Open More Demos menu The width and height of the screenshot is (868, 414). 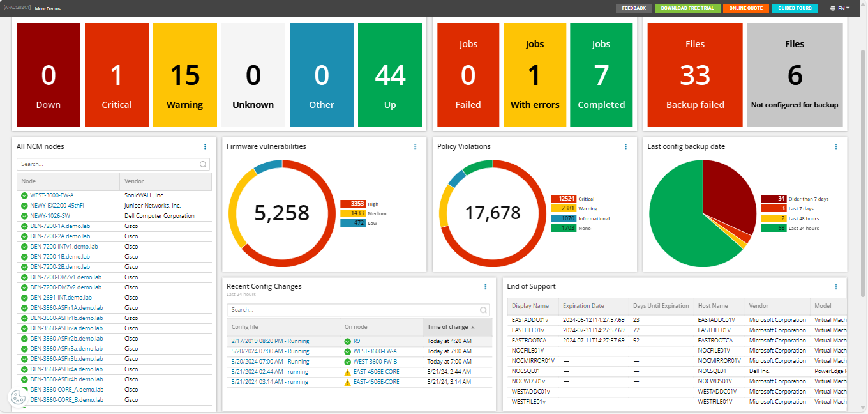[49, 9]
